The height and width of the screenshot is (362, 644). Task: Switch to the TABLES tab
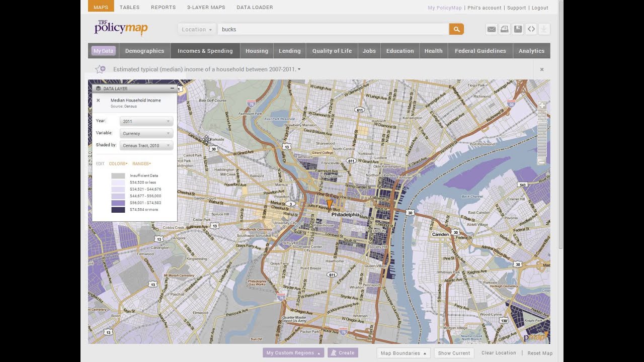tap(130, 8)
